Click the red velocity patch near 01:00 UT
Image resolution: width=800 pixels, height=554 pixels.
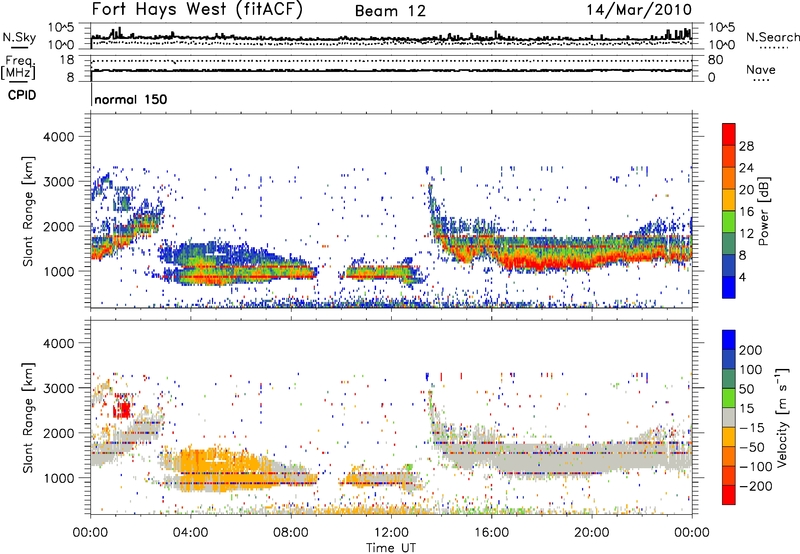pos(122,409)
